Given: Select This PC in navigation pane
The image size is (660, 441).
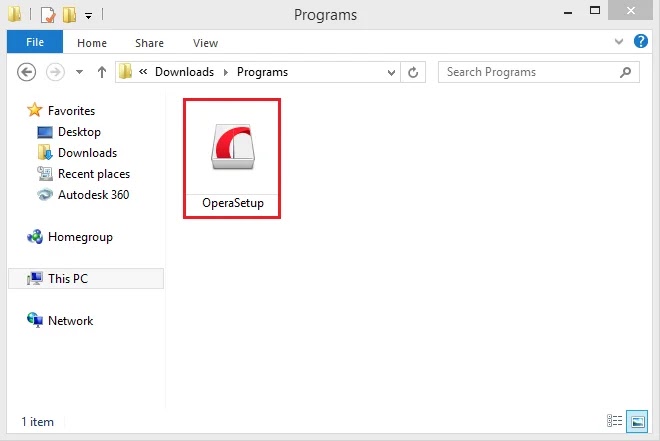Looking at the screenshot, I should pos(86,279).
